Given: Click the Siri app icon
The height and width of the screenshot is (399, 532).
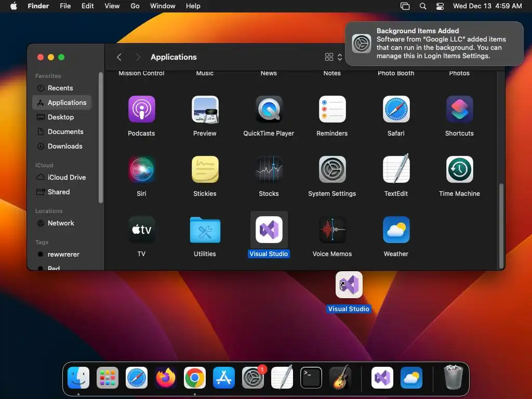Looking at the screenshot, I should click(141, 169).
